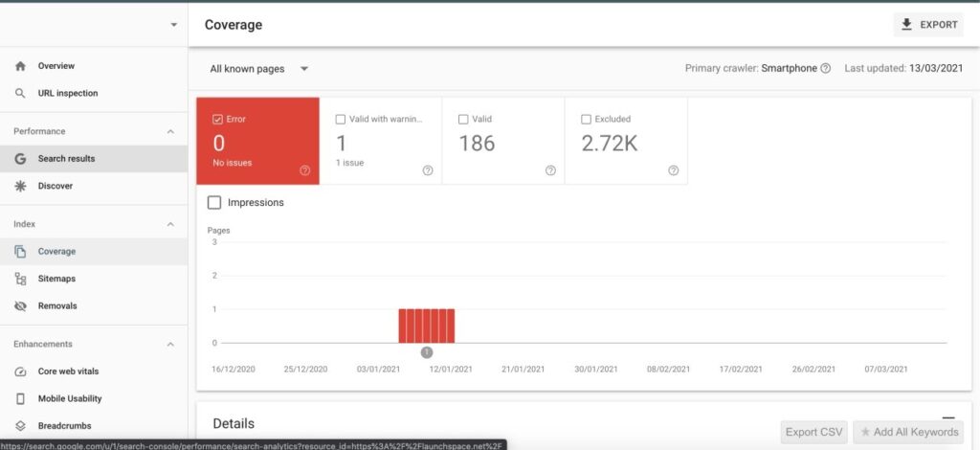980x450 pixels.
Task: Click the EXPORT button
Action: pyautogui.click(x=929, y=25)
